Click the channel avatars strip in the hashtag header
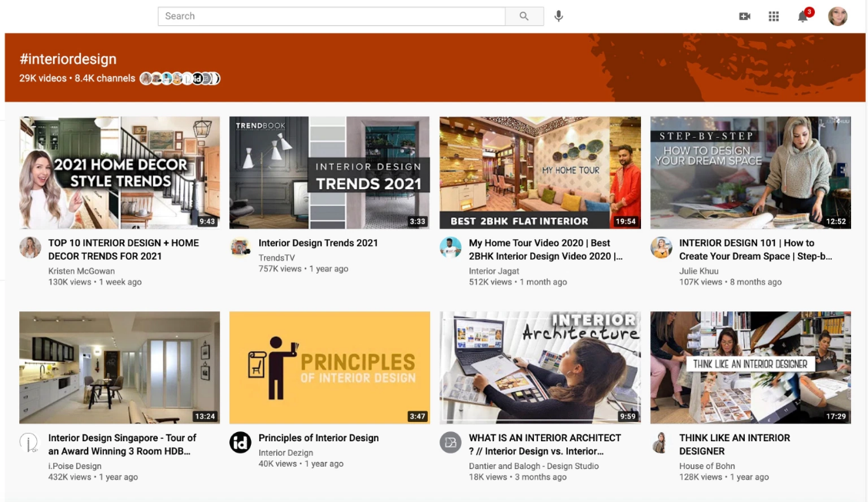Viewport: 868px width, 502px height. pyautogui.click(x=179, y=78)
